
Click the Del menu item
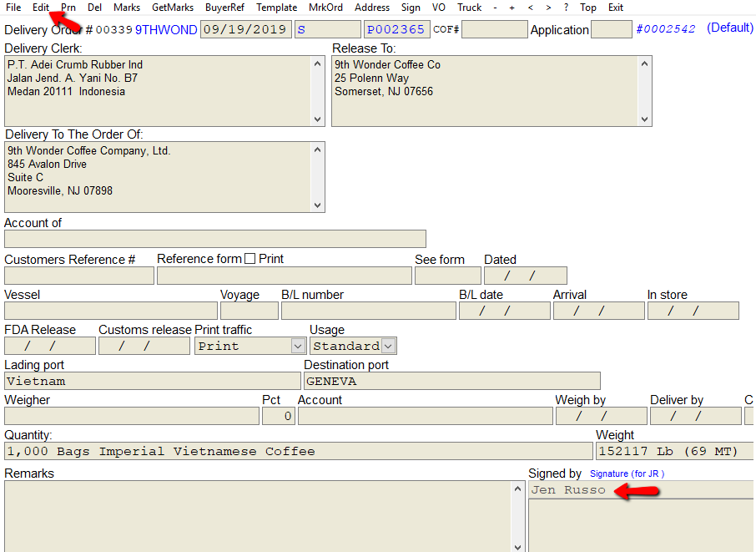(x=95, y=8)
